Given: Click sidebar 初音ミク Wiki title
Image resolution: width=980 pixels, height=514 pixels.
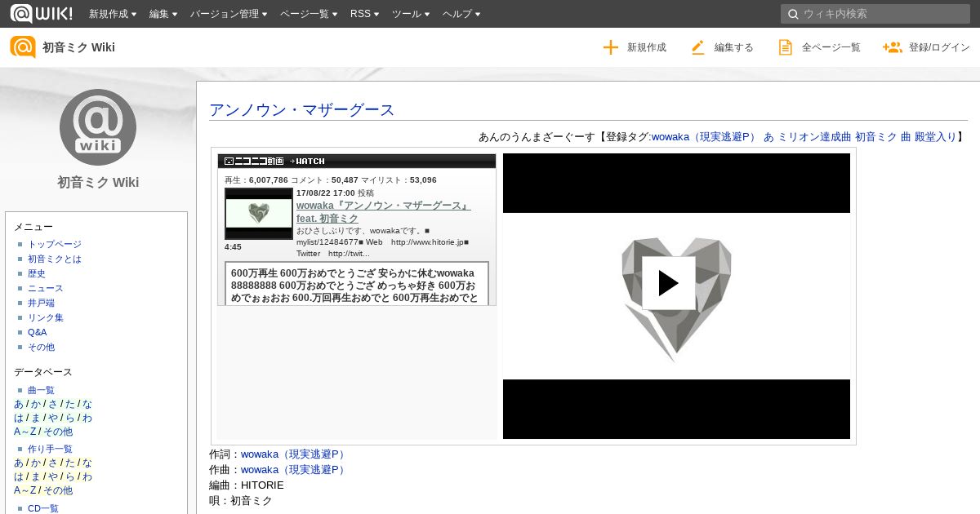Looking at the screenshot, I should [x=98, y=182].
